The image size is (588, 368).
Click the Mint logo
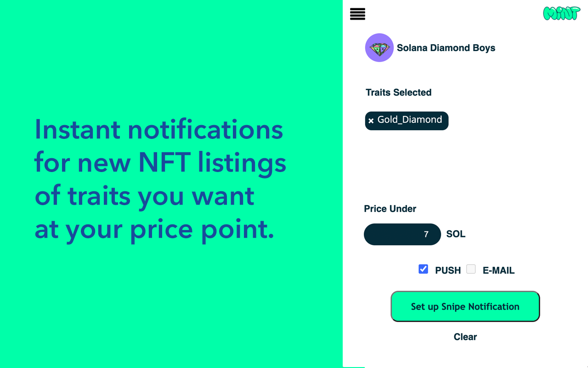[561, 13]
